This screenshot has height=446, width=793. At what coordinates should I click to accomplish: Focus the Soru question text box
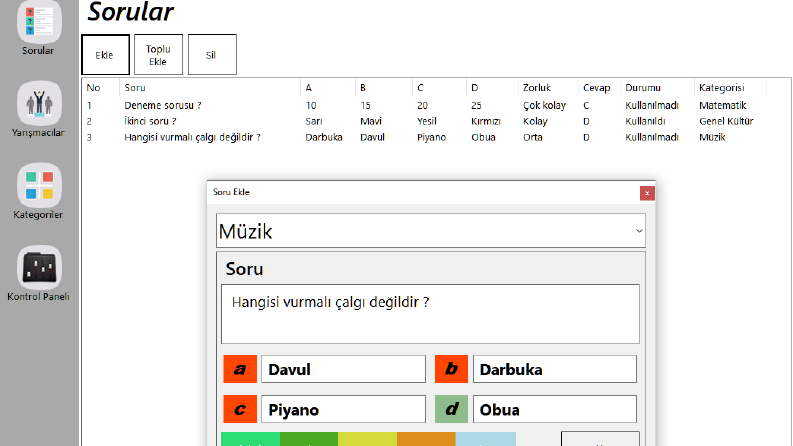point(430,314)
